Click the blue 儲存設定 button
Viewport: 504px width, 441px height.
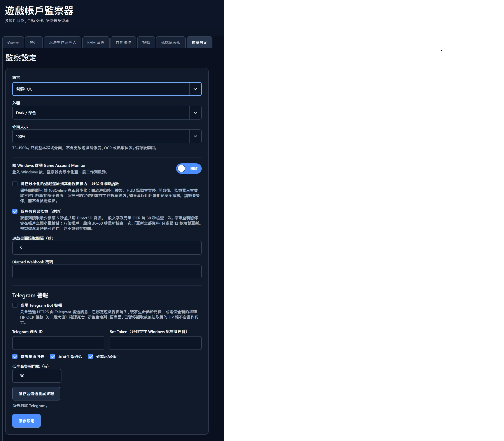click(x=26, y=421)
